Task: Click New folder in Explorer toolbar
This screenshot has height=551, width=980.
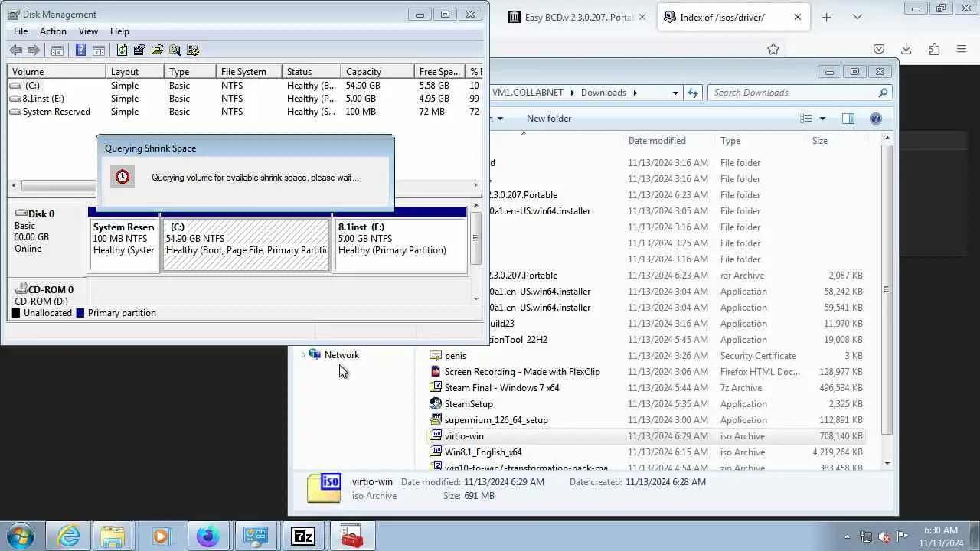Action: pyautogui.click(x=549, y=119)
